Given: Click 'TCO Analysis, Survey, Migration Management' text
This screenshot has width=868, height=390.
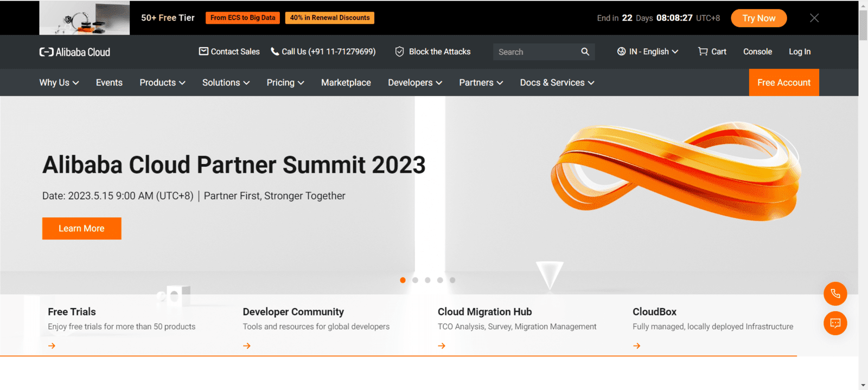Looking at the screenshot, I should click(517, 326).
